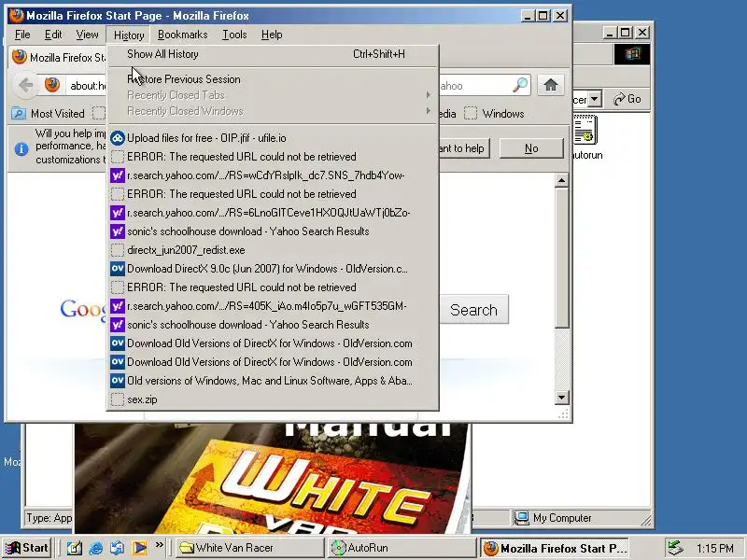
Task: Switch to White Van Racer taskbar button
Action: pyautogui.click(x=249, y=548)
